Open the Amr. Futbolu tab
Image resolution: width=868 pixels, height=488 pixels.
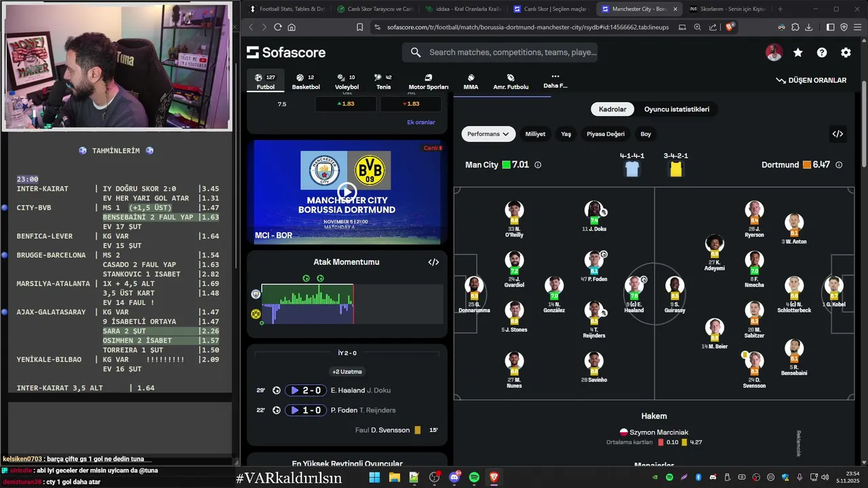(x=511, y=82)
